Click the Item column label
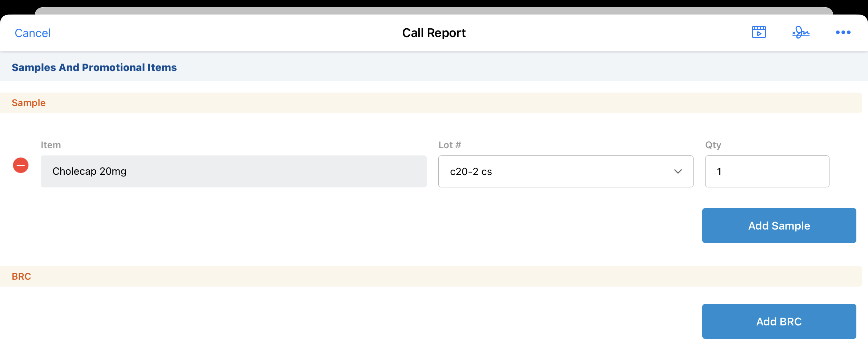The width and height of the screenshot is (868, 361). pos(51,145)
